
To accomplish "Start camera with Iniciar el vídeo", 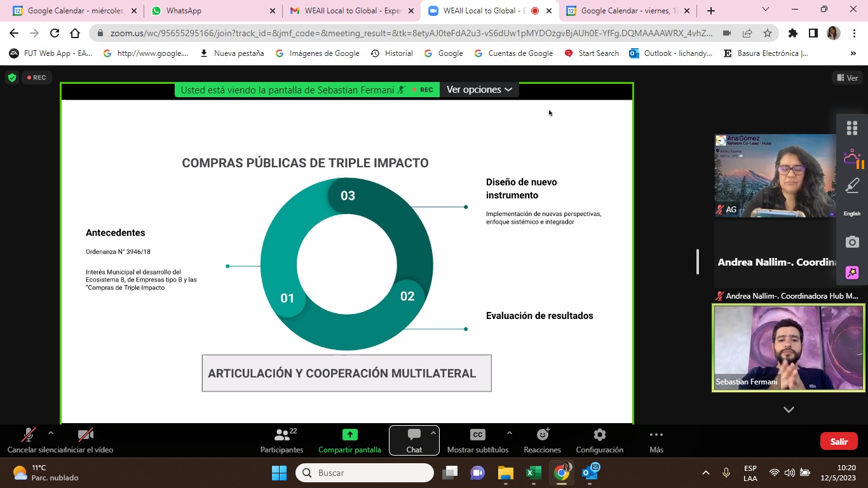I will 86,440.
